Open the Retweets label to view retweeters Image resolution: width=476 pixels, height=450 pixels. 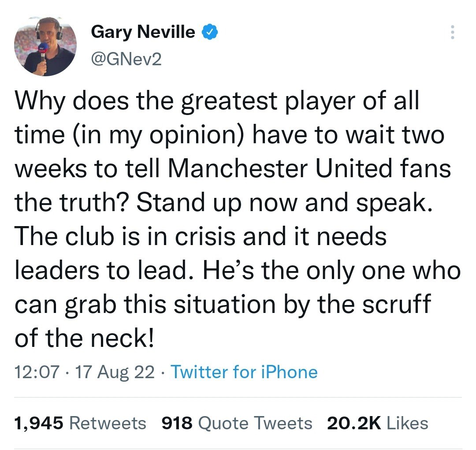coord(108,423)
